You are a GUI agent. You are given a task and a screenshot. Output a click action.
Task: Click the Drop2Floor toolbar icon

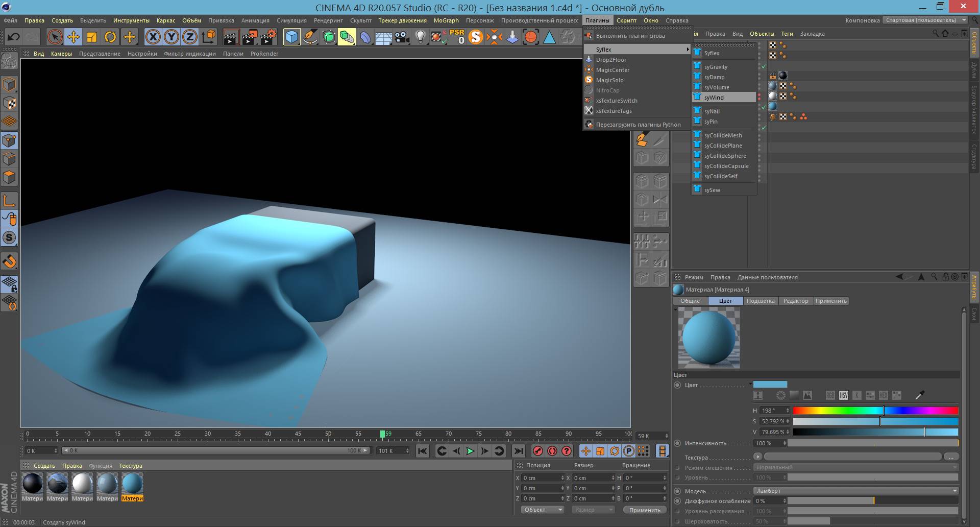pos(512,37)
